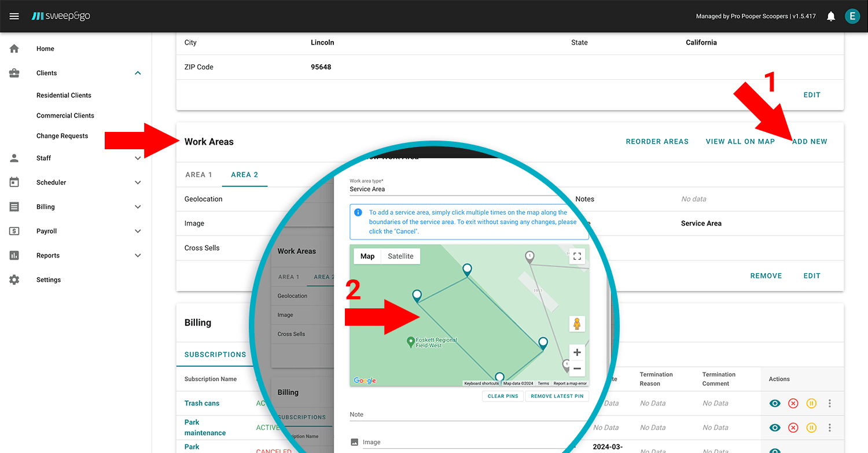Open the hamburger navigation menu

14,16
